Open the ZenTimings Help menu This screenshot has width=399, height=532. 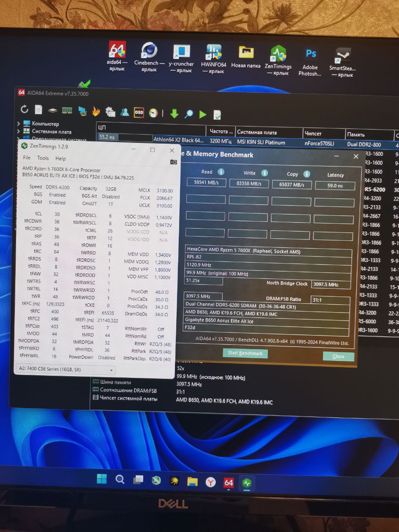pyautogui.click(x=61, y=158)
